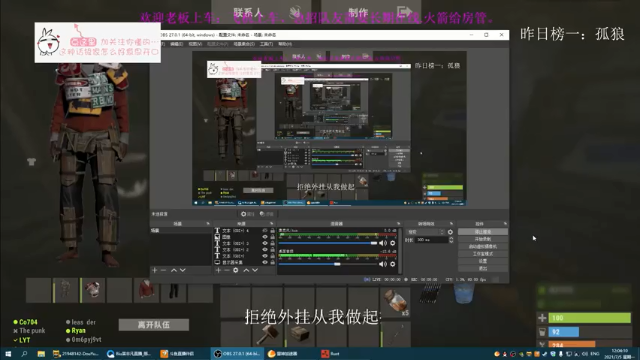Viewport: 640px width, 360px height.
Task: Open the 帮助(H) Help menu in OBS
Action: (285, 44)
